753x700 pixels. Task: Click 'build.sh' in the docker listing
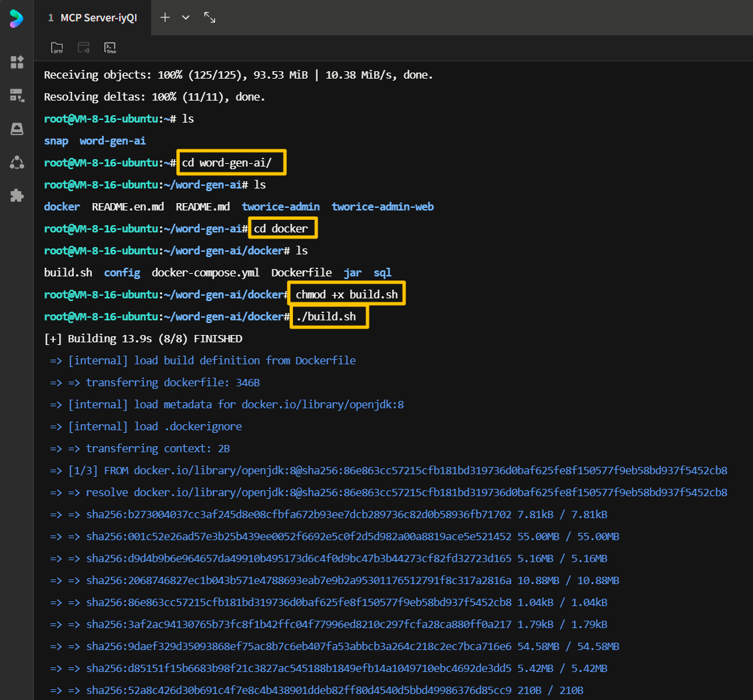click(x=68, y=273)
